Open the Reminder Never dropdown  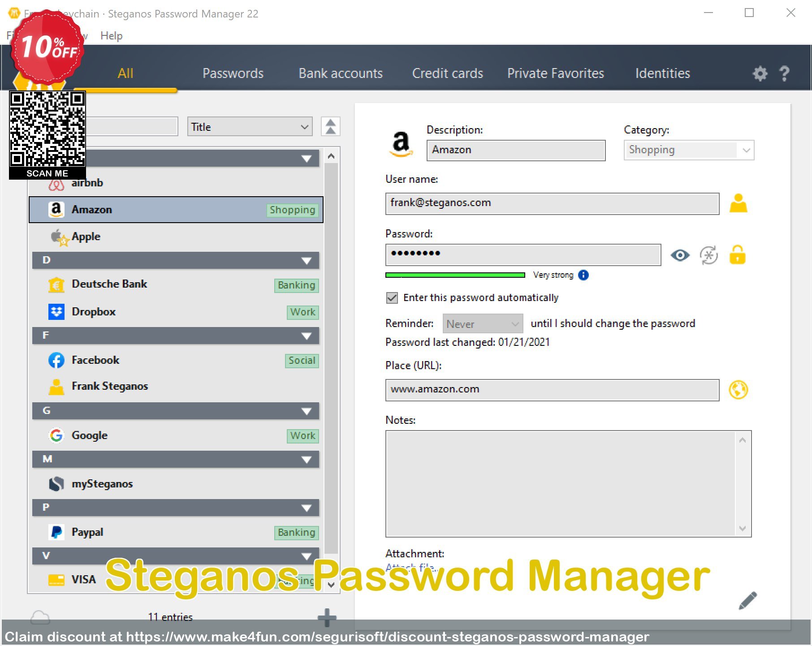[x=482, y=324]
